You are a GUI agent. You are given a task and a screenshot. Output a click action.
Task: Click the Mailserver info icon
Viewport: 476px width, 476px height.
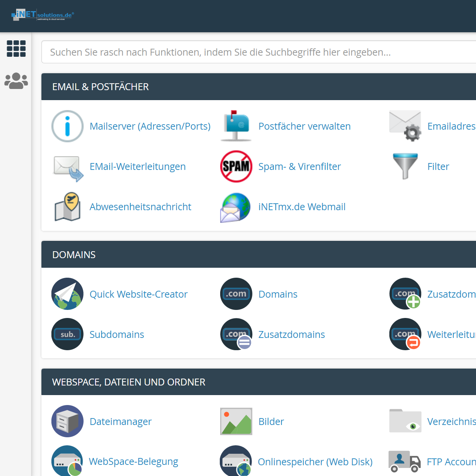(x=68, y=126)
